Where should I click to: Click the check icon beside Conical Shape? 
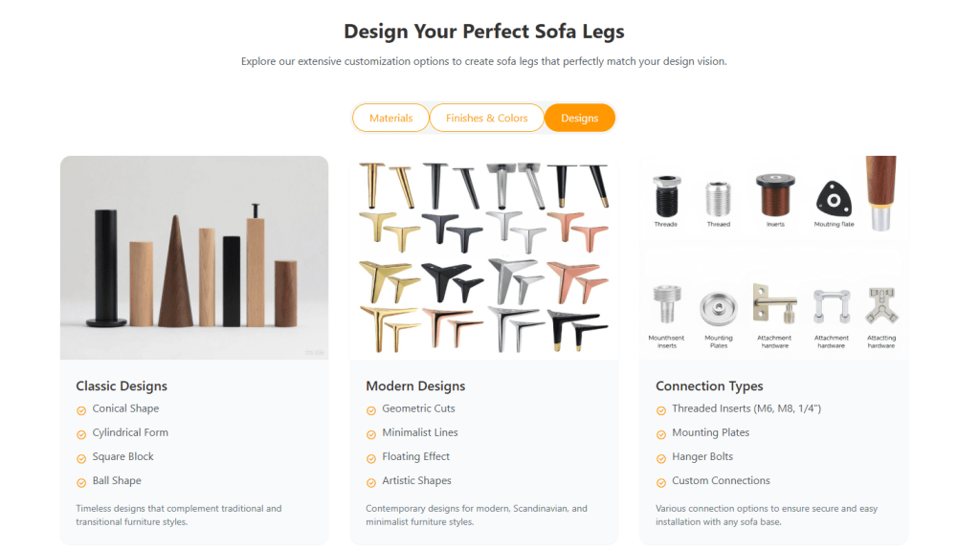point(82,408)
